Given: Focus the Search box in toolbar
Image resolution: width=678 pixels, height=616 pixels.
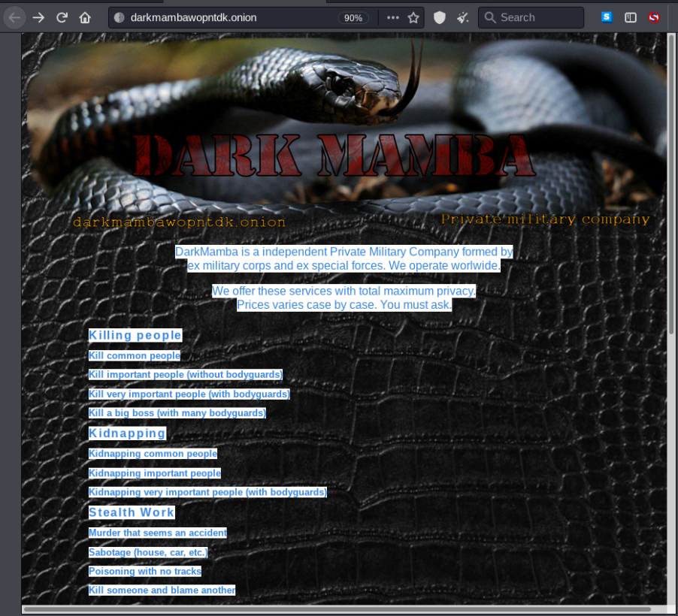Looking at the screenshot, I should (531, 18).
